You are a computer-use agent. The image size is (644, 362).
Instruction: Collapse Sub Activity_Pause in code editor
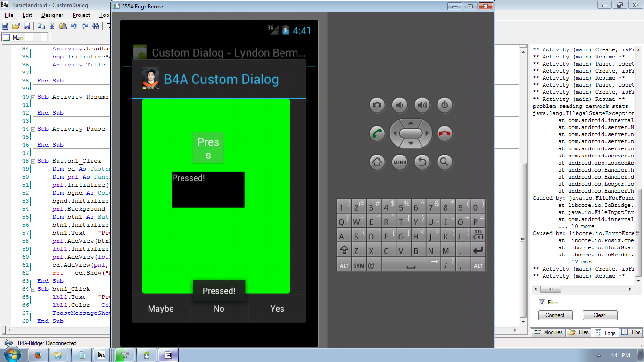[x=33, y=129]
